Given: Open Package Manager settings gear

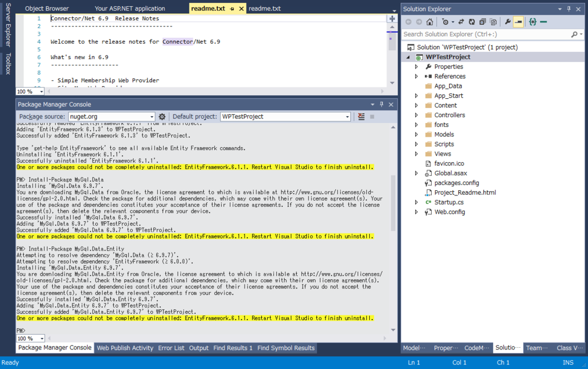Looking at the screenshot, I should click(x=162, y=117).
